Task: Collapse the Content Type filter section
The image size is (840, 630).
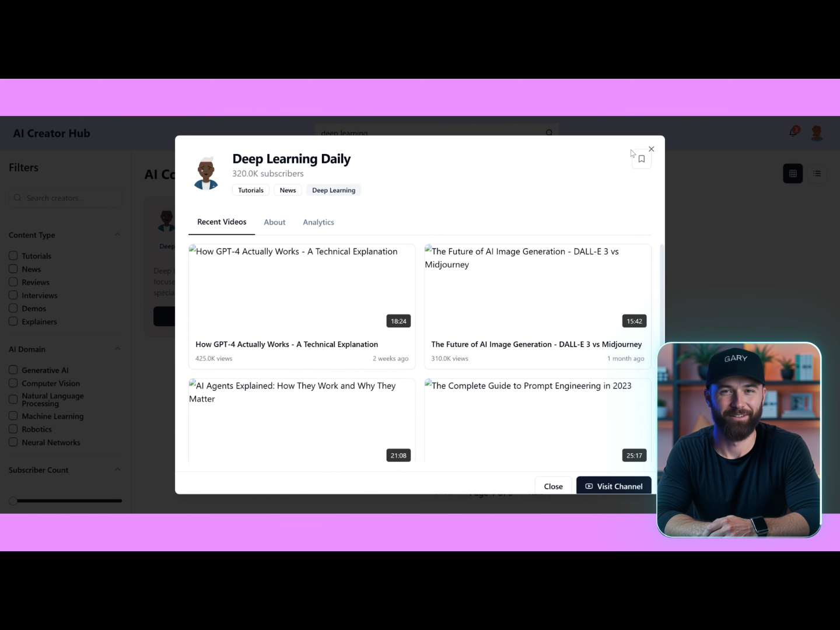Action: tap(117, 235)
